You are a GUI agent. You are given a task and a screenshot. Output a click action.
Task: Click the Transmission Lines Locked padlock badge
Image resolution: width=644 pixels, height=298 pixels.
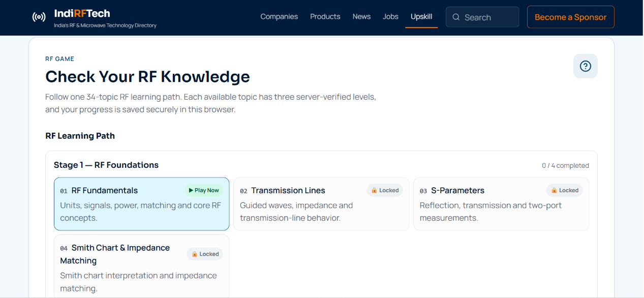pos(385,190)
